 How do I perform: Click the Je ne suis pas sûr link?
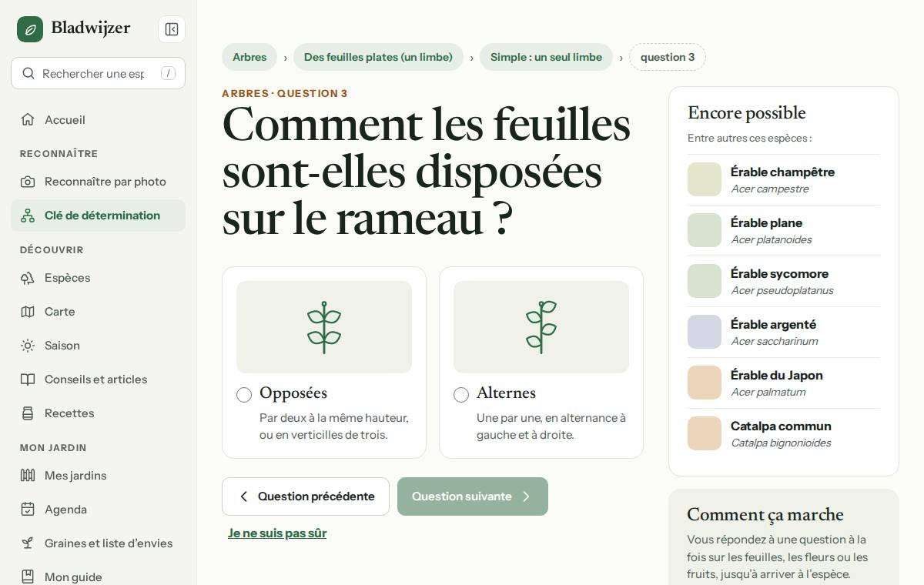coord(277,533)
